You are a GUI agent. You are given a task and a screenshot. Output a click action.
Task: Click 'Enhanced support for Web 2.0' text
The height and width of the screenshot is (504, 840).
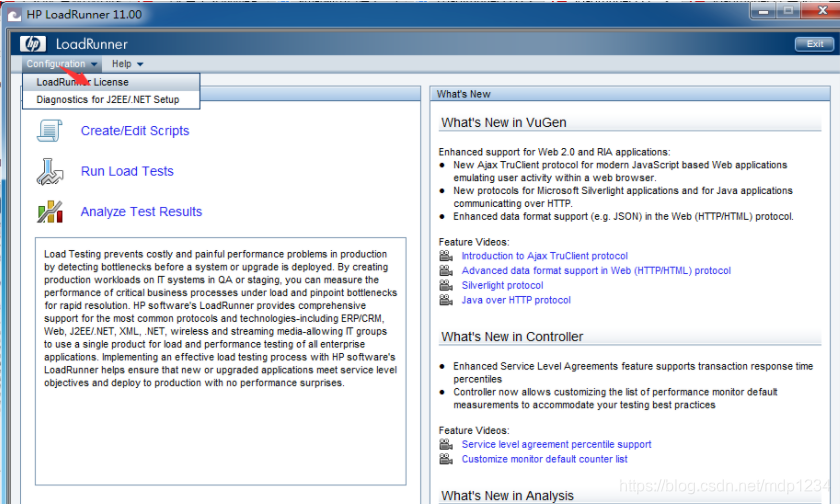554,152
